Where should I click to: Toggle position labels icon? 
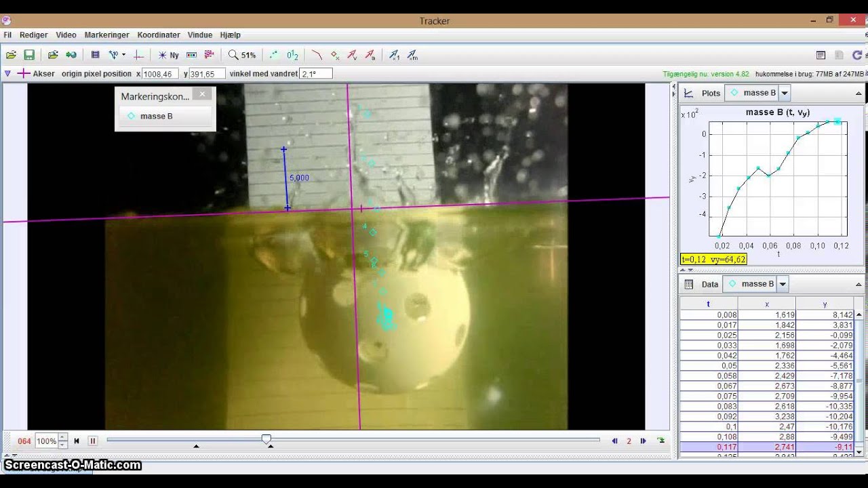tap(292, 55)
